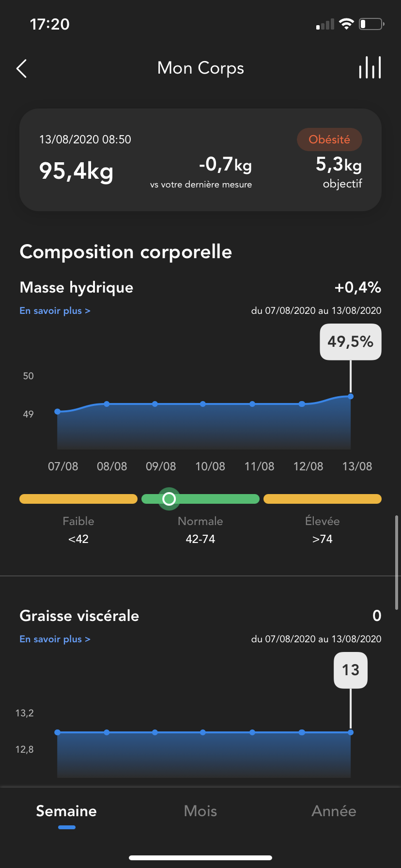Tap the cellular signal bars icon
This screenshot has height=868, width=401.
tap(325, 24)
